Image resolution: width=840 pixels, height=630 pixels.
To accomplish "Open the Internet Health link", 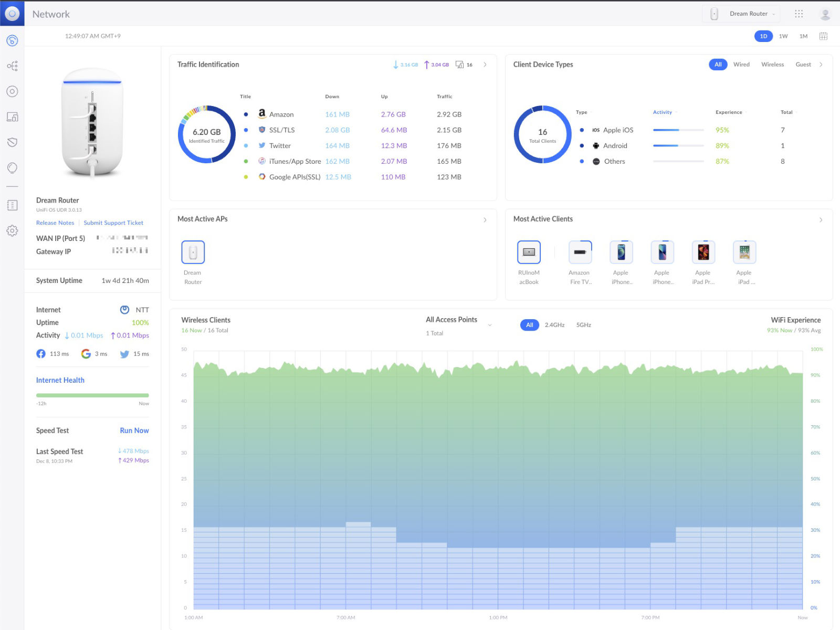I will pyautogui.click(x=60, y=380).
